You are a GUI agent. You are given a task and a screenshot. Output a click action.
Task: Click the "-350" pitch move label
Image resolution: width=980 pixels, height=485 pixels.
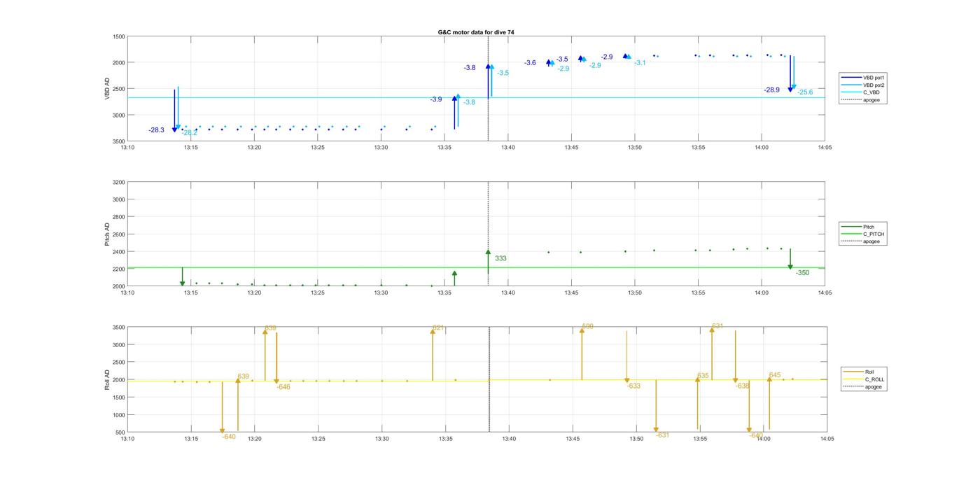pos(802,273)
